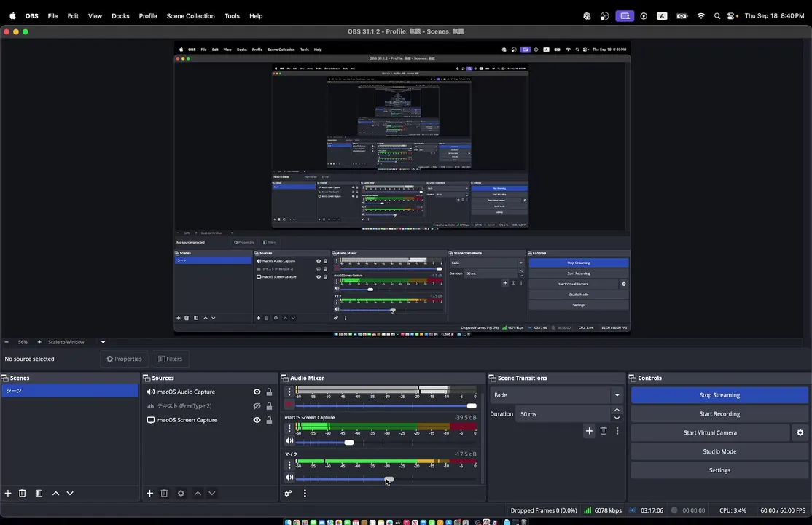Open macOS Screen Capture channel options dots
The height and width of the screenshot is (525, 812).
click(x=289, y=428)
